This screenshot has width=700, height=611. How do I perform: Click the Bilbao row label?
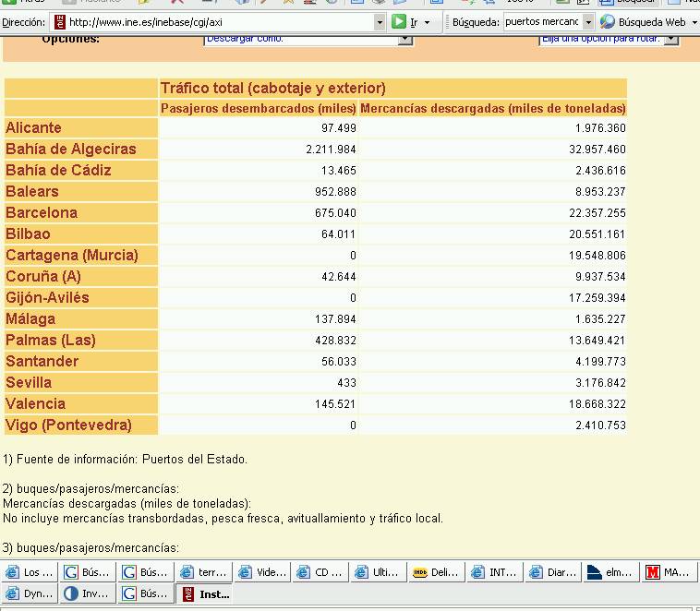[x=28, y=234]
